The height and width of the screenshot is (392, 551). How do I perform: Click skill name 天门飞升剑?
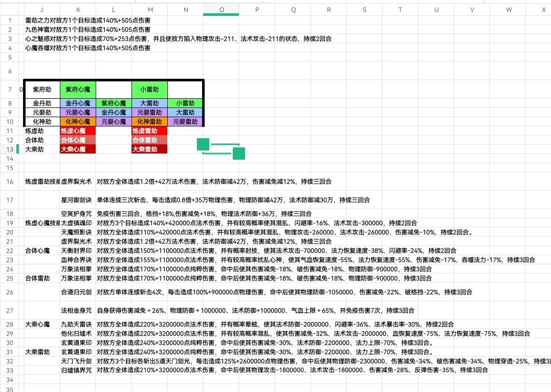(76, 361)
